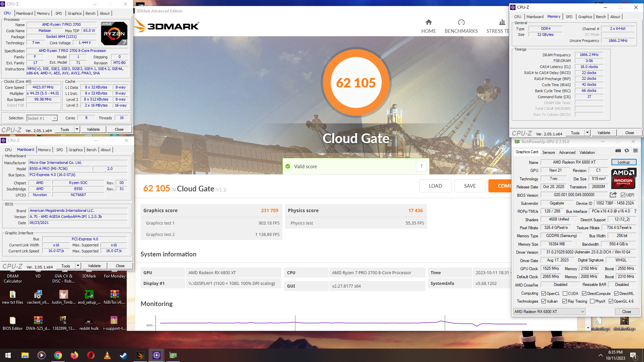
Task: Open the Benchmarks gauge icon in 3DMark
Action: tap(461, 22)
